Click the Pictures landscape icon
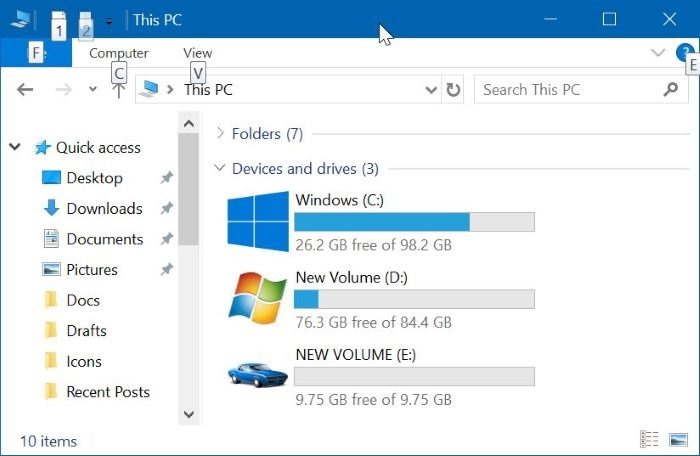The height and width of the screenshot is (456, 700). 51,269
